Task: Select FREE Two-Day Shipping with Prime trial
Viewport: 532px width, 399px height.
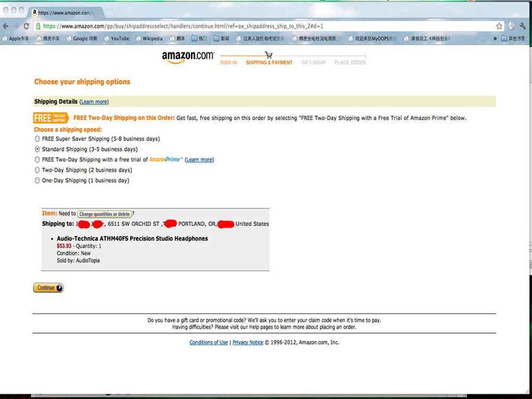Action: click(37, 160)
